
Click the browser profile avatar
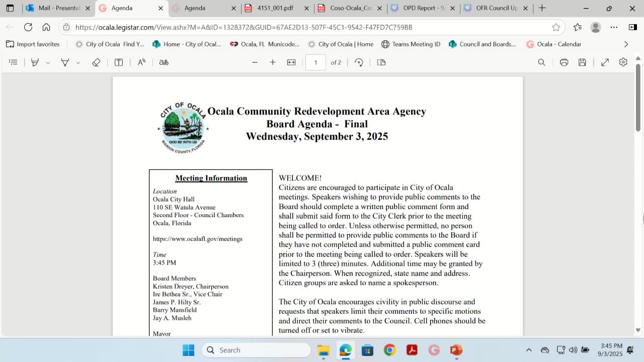coord(596,27)
